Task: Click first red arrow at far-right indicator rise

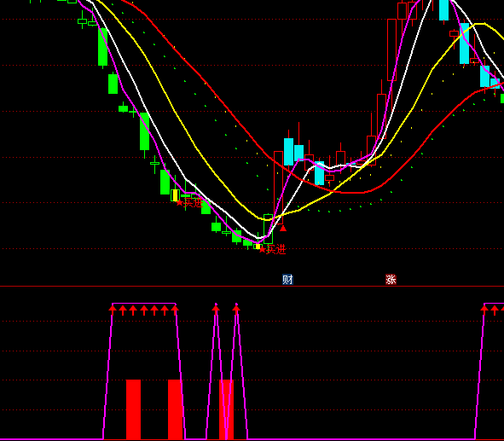Action: point(484,310)
